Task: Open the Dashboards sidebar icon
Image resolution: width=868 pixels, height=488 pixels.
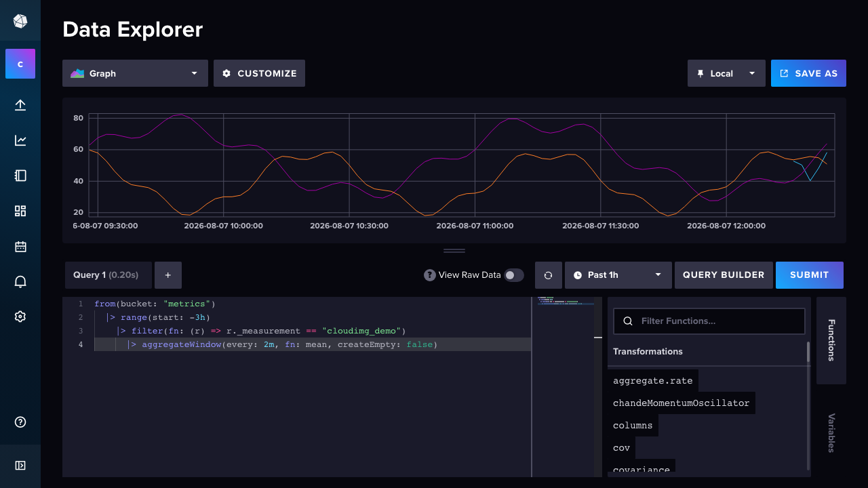Action: (20, 211)
